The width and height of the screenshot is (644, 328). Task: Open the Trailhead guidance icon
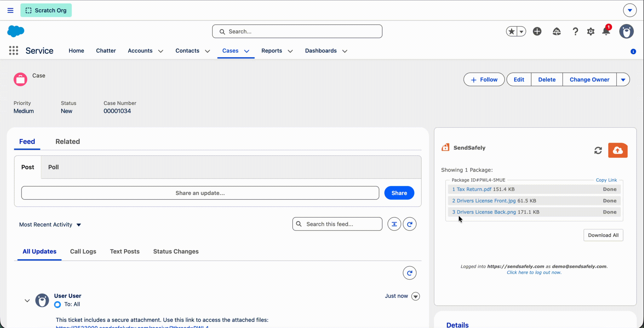pyautogui.click(x=557, y=32)
